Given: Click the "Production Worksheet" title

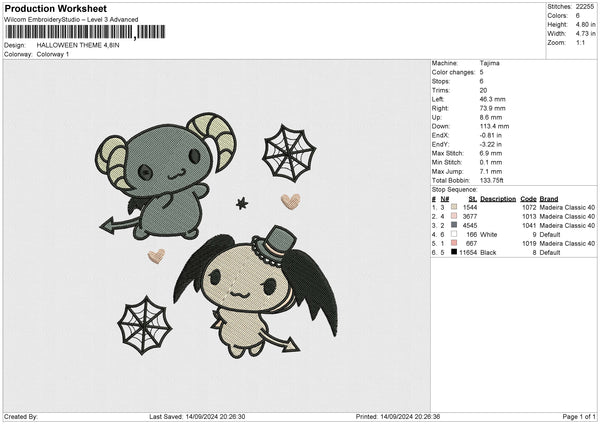Looking at the screenshot, I should coord(56,8).
